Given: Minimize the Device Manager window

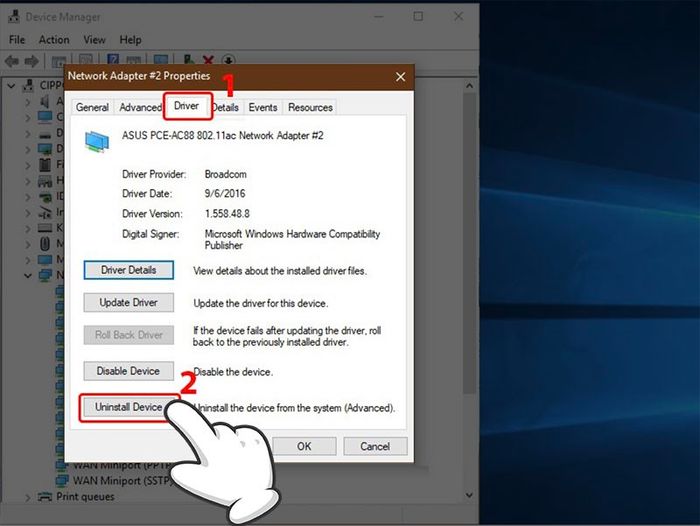Looking at the screenshot, I should coord(379,17).
